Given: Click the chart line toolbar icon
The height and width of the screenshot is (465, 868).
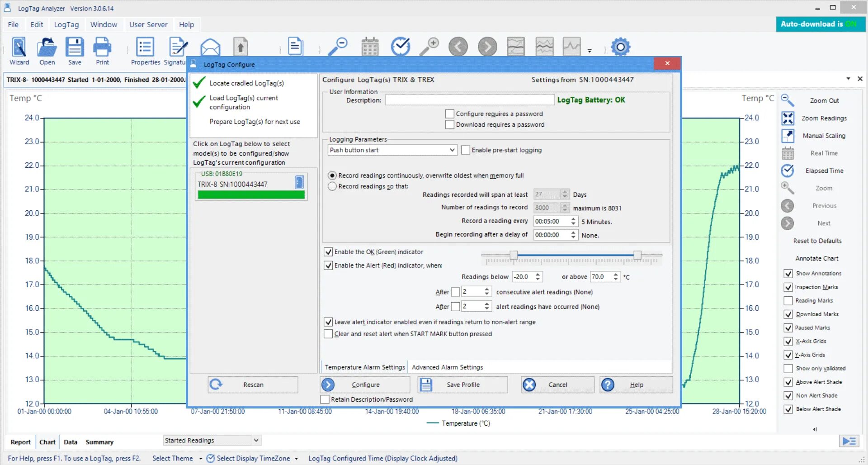Looking at the screenshot, I should tap(571, 47).
